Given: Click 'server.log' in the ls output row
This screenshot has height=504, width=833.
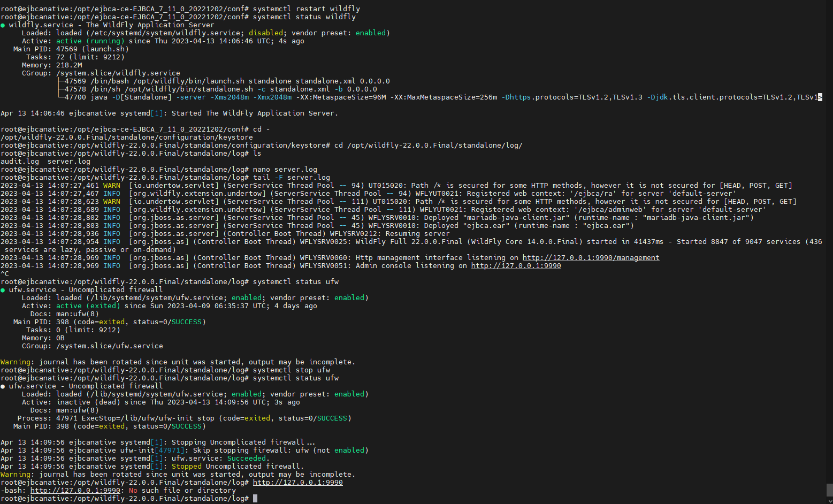Looking at the screenshot, I should [68, 162].
